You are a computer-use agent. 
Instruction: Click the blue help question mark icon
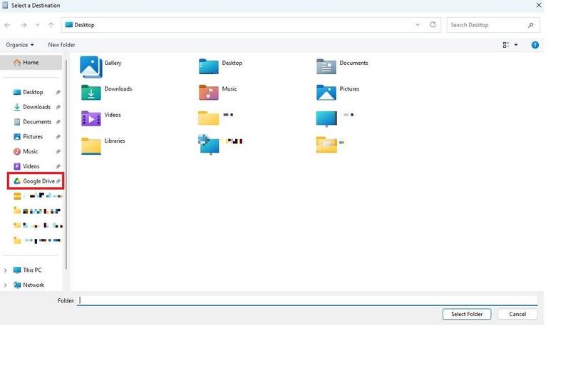pyautogui.click(x=535, y=45)
